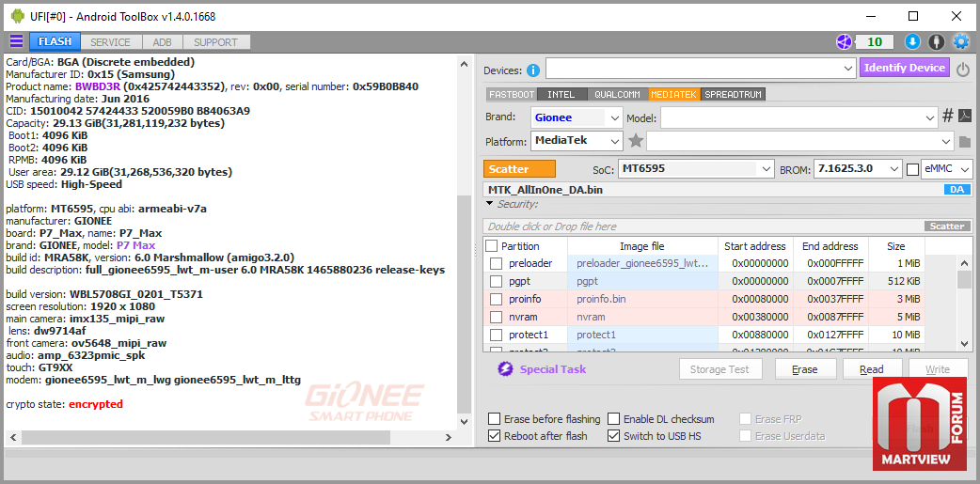Click the folder browse icon
Viewport: 980px width, 484px height.
pos(964,142)
